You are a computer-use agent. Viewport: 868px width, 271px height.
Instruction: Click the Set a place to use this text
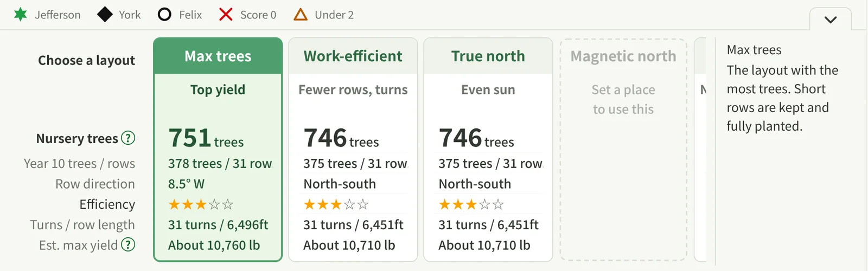623,100
